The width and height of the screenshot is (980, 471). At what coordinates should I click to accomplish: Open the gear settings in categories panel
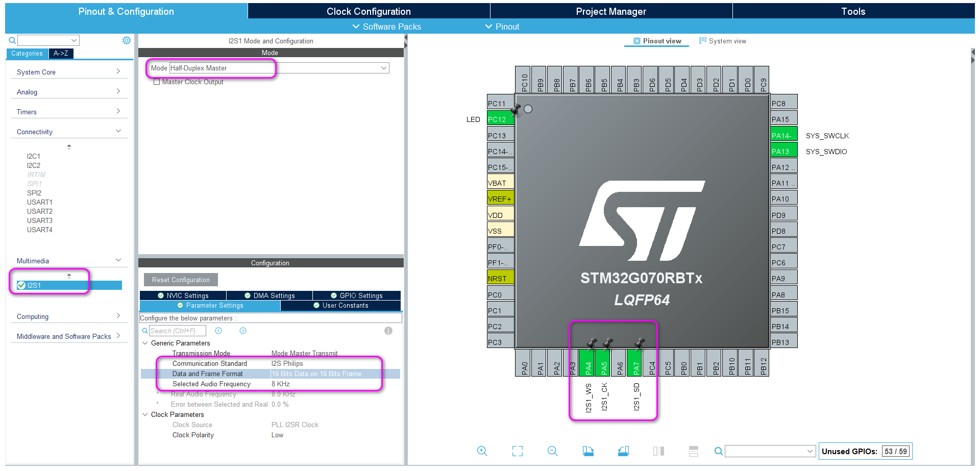tap(127, 40)
